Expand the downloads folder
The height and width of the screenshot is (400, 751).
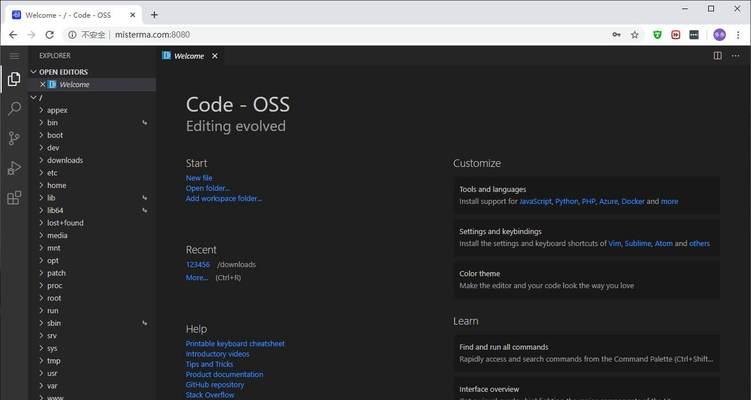(x=41, y=160)
